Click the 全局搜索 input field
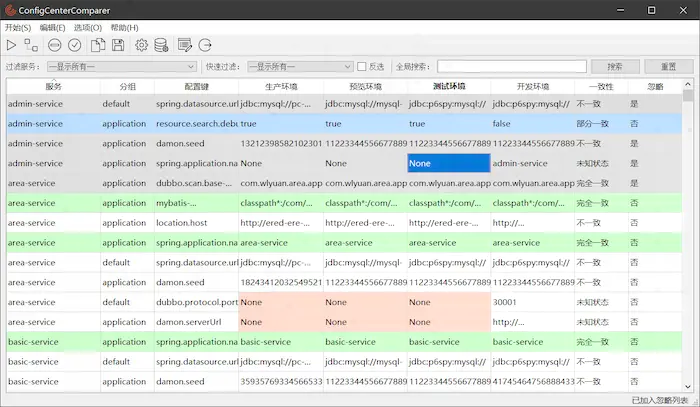The height and width of the screenshot is (407, 700). click(x=512, y=66)
